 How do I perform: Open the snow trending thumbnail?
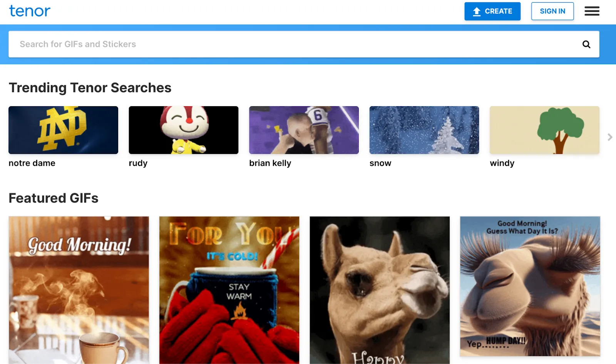pos(424,130)
